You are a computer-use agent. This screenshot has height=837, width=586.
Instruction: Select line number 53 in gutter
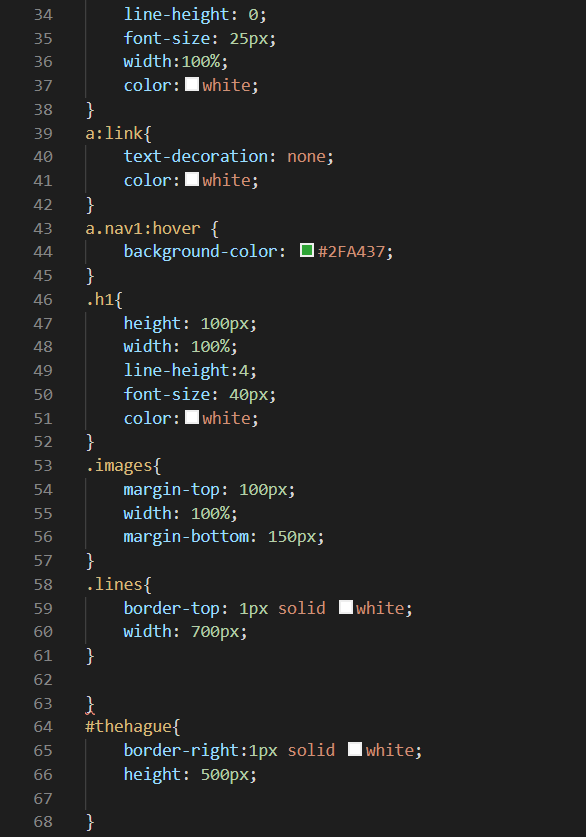pyautogui.click(x=43, y=465)
